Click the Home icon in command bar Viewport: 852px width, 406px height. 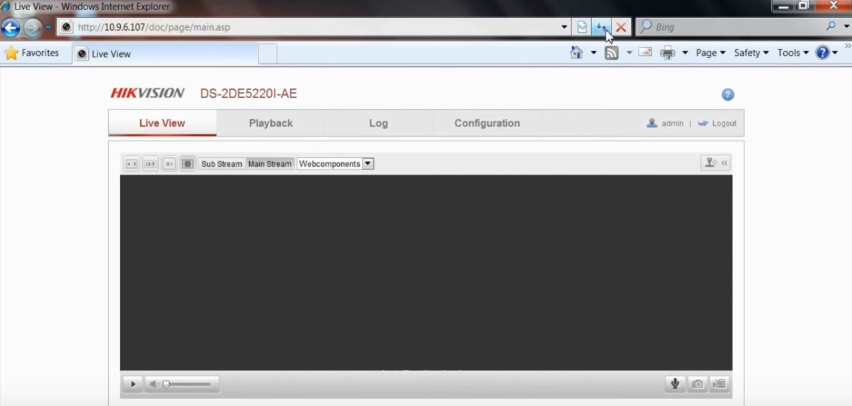577,53
